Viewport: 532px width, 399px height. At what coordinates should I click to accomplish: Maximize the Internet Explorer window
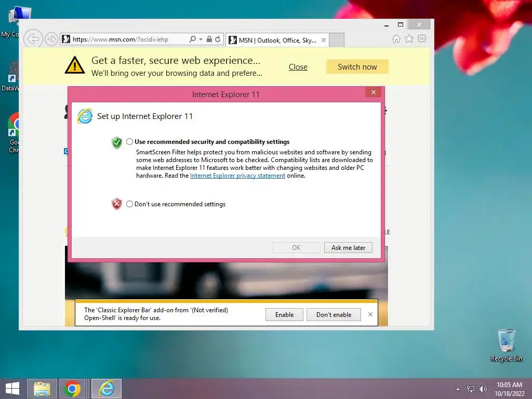pos(401,25)
